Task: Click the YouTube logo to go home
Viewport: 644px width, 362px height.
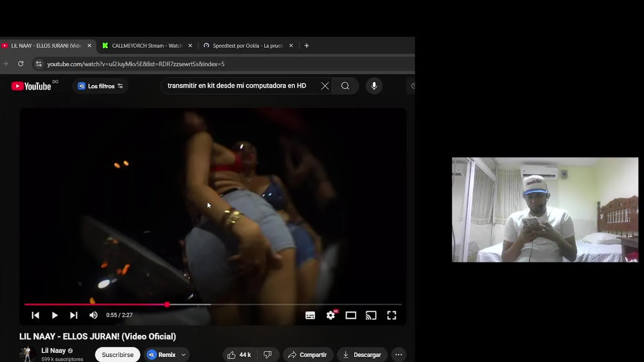Action: pos(31,86)
